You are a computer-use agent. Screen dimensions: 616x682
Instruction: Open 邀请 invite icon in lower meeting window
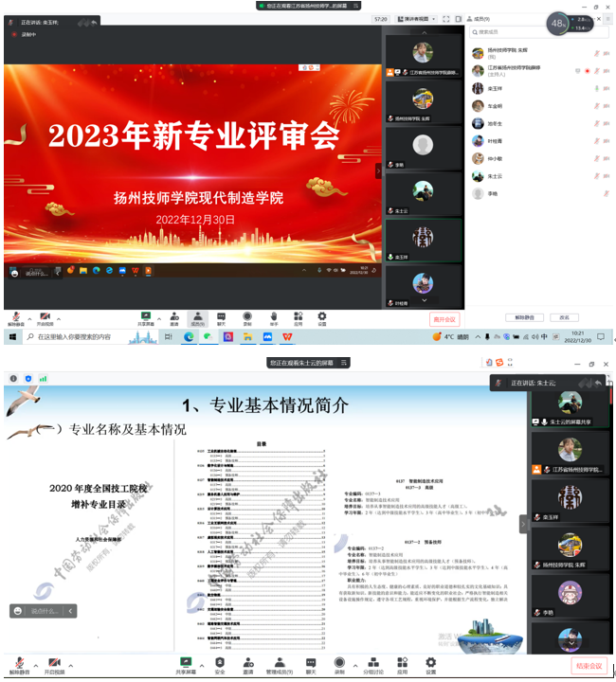[248, 666]
